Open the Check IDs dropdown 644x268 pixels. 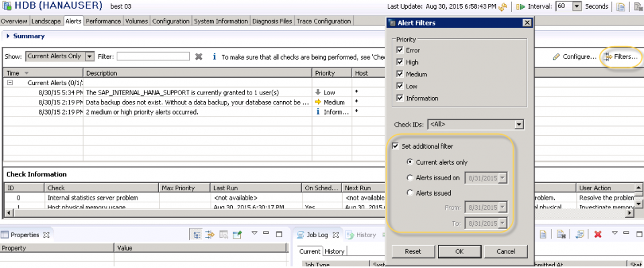(519, 125)
